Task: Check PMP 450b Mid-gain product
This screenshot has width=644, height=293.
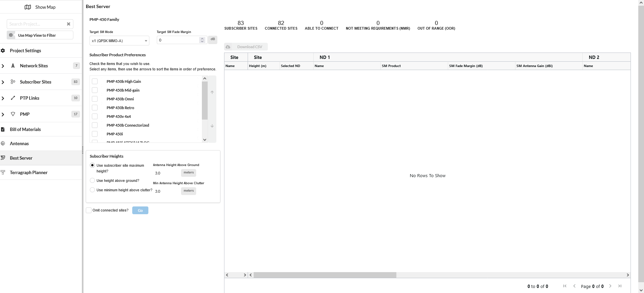Action: [95, 90]
